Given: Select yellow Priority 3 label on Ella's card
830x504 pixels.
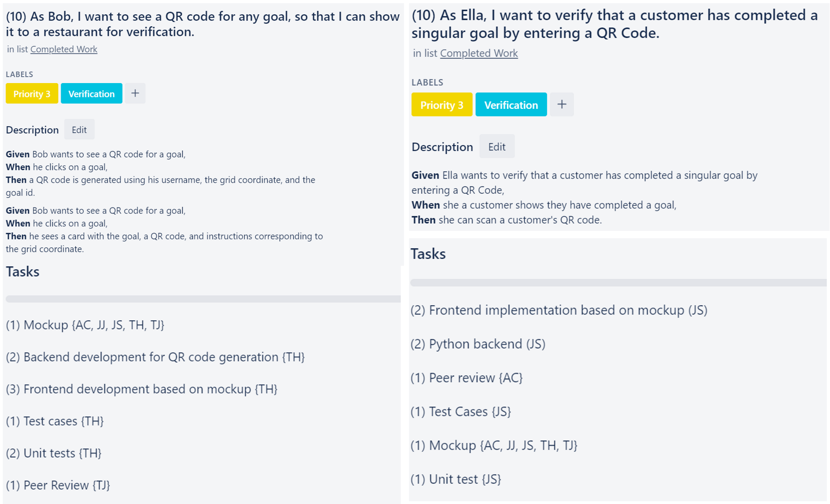Looking at the screenshot, I should [442, 104].
